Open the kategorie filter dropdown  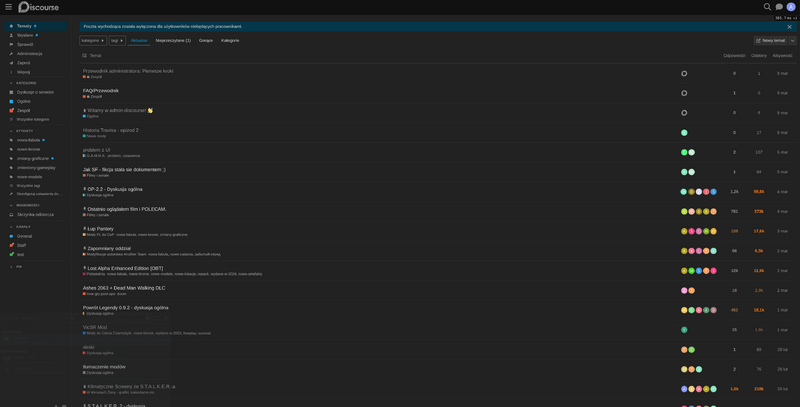pos(93,41)
